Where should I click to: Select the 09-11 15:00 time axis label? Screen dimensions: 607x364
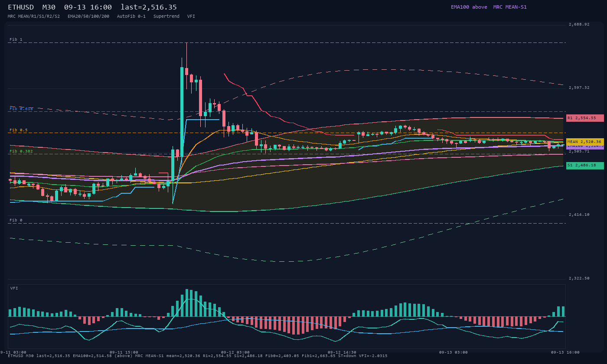point(124,352)
